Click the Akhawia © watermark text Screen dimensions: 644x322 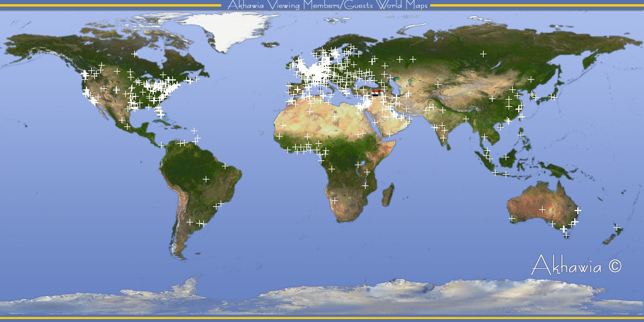575,266
